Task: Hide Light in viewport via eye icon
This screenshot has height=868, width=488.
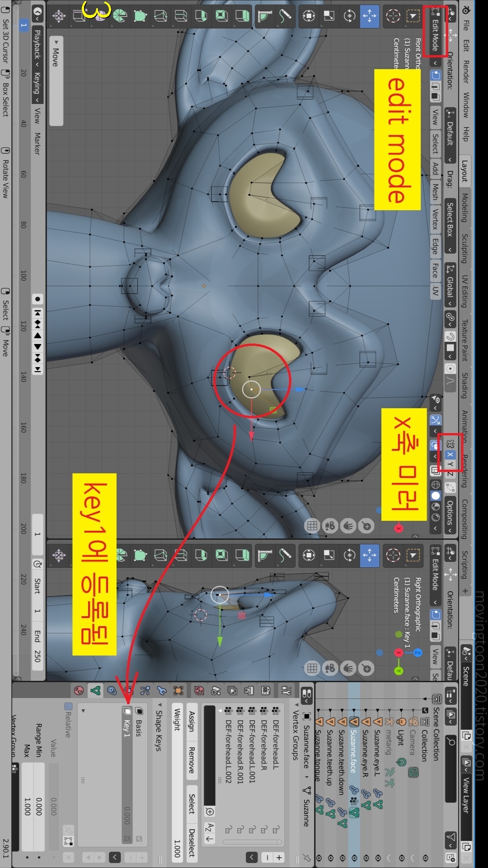Action: 401,858
